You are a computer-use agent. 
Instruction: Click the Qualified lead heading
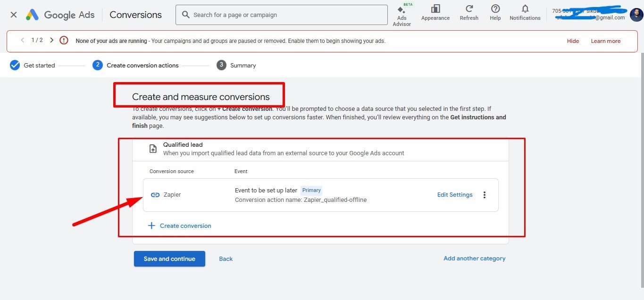click(183, 145)
